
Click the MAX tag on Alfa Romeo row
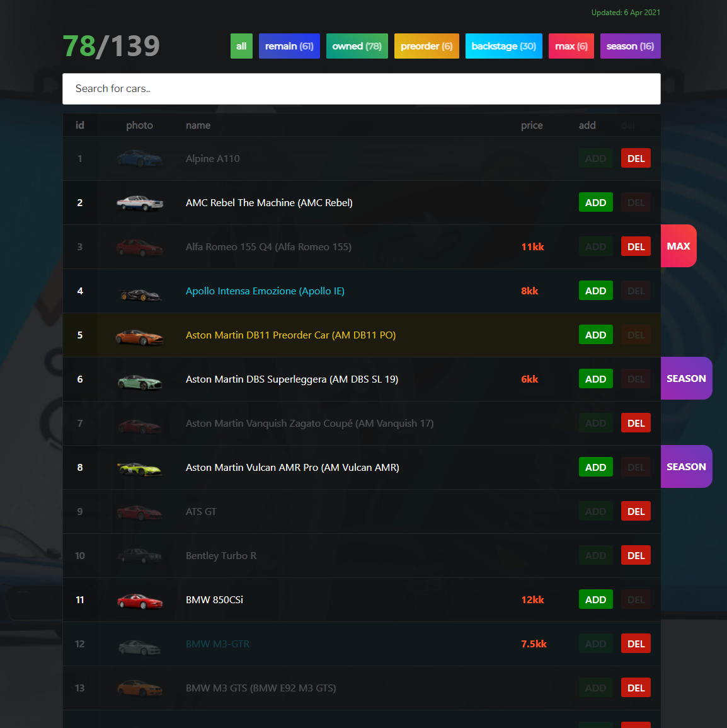678,246
